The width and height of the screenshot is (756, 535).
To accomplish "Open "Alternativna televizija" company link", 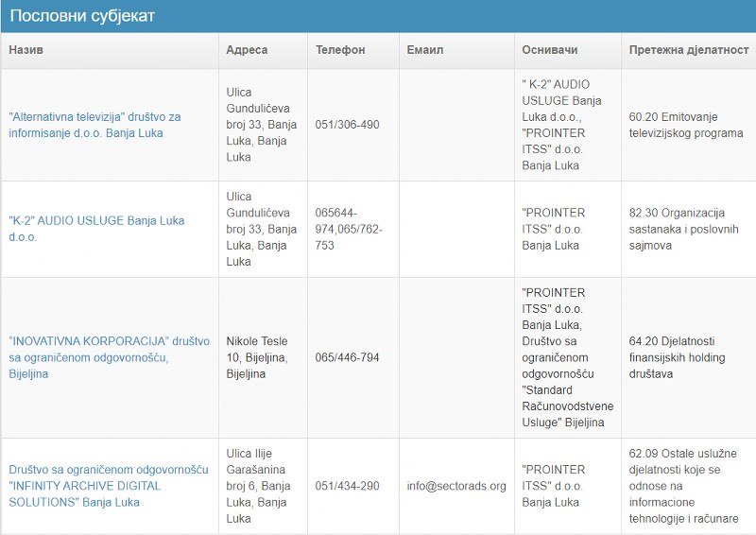I will [95, 125].
